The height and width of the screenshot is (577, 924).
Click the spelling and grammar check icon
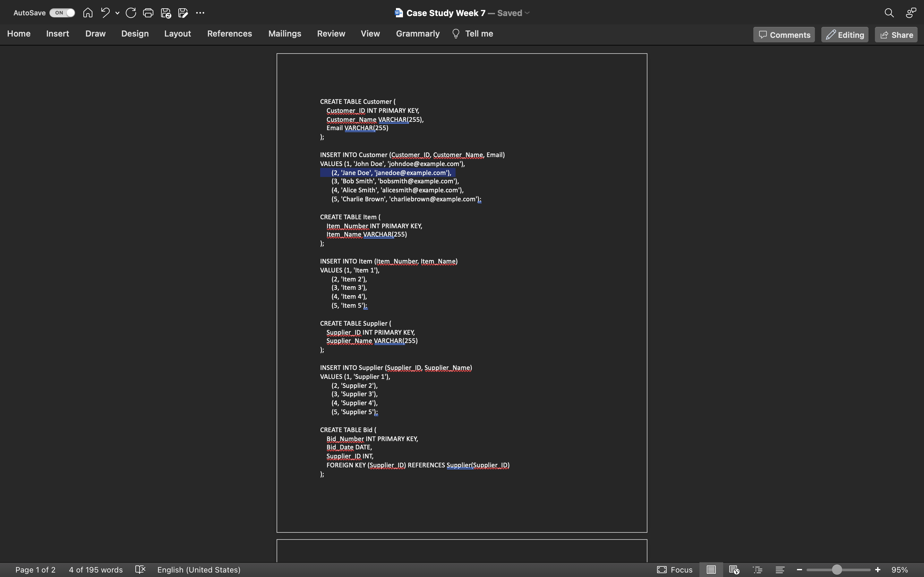point(140,570)
